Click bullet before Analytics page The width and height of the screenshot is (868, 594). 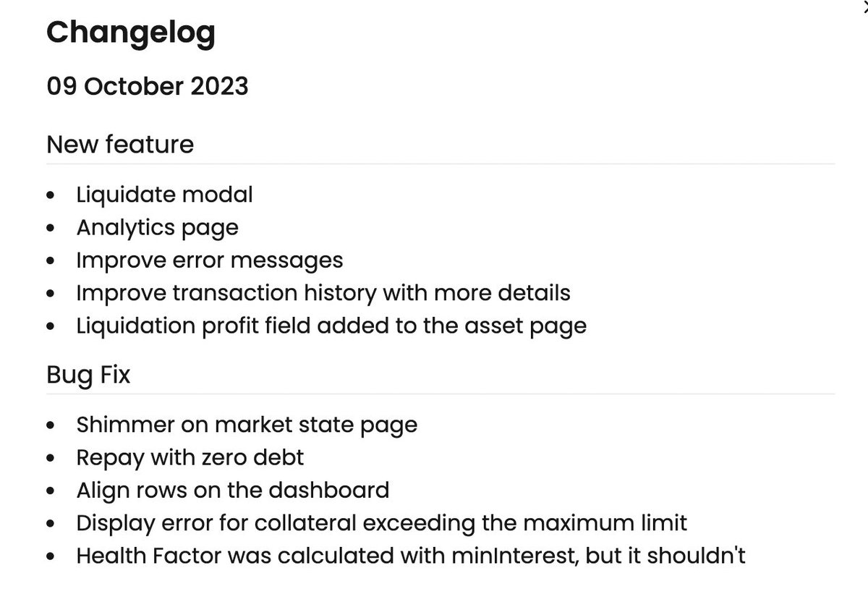(x=50, y=229)
